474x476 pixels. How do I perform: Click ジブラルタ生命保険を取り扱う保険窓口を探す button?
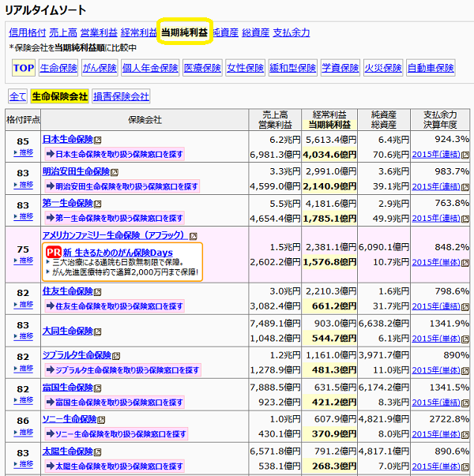tap(122, 369)
